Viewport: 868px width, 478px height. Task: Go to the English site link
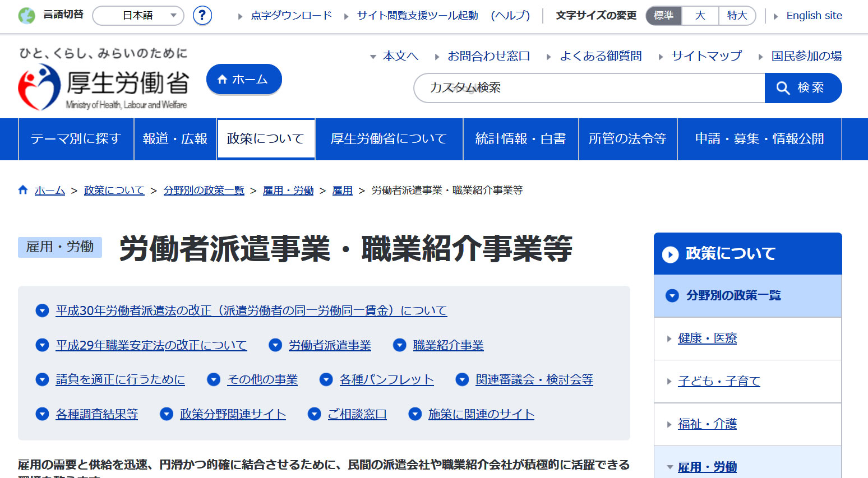[x=814, y=16]
